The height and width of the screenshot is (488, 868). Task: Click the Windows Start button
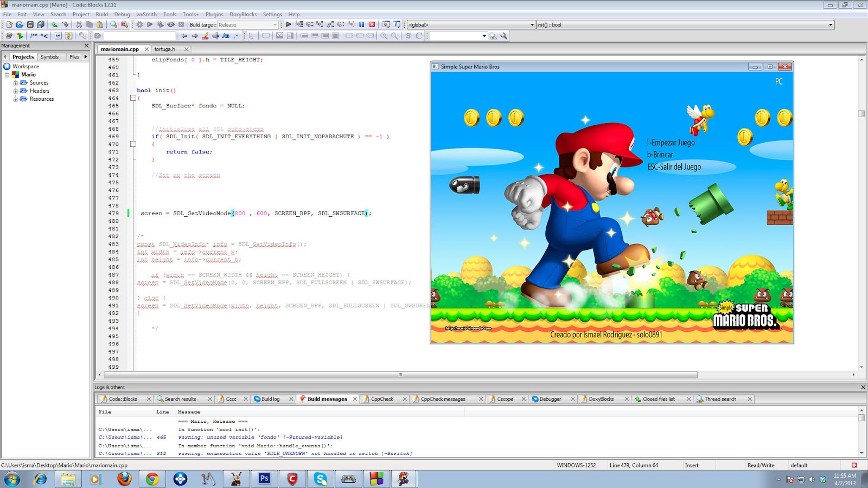pos(12,479)
